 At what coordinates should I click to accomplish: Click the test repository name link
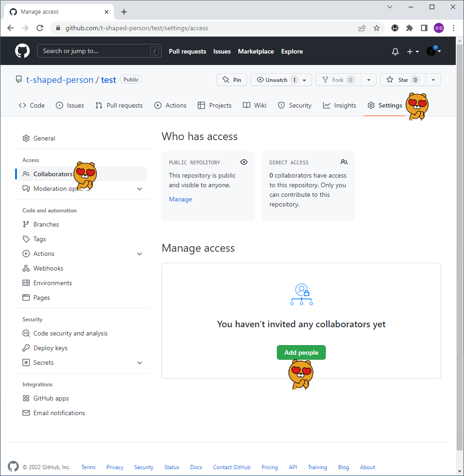108,80
